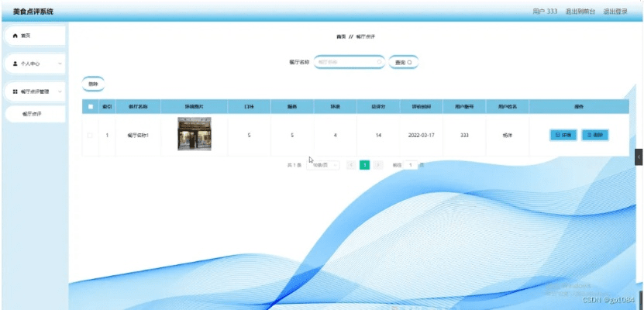The image size is (644, 310).
Task: Click the 餐厅点评 breadcrumb text
Action: pos(365,36)
